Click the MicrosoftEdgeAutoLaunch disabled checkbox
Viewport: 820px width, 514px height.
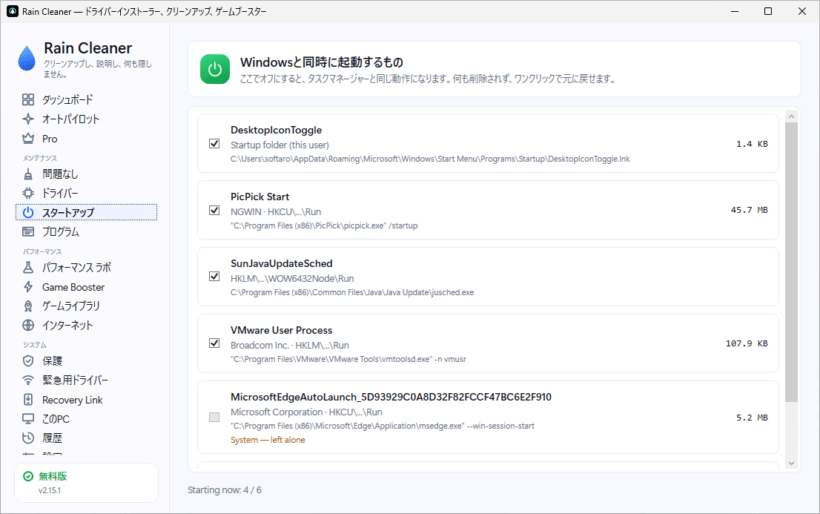(x=214, y=417)
